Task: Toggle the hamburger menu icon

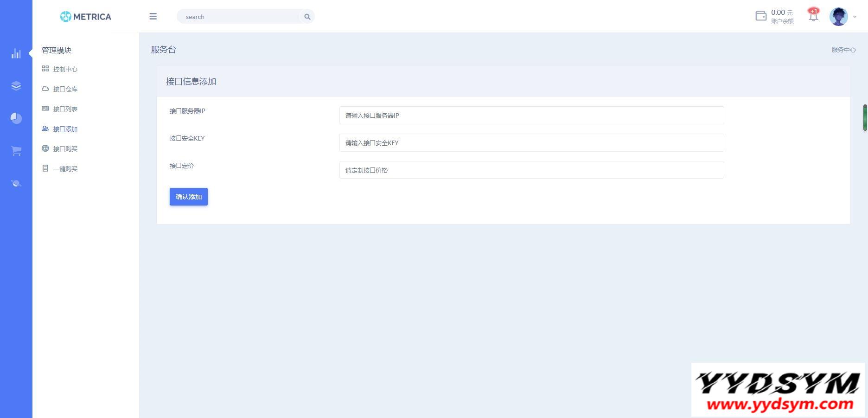Action: coord(153,17)
